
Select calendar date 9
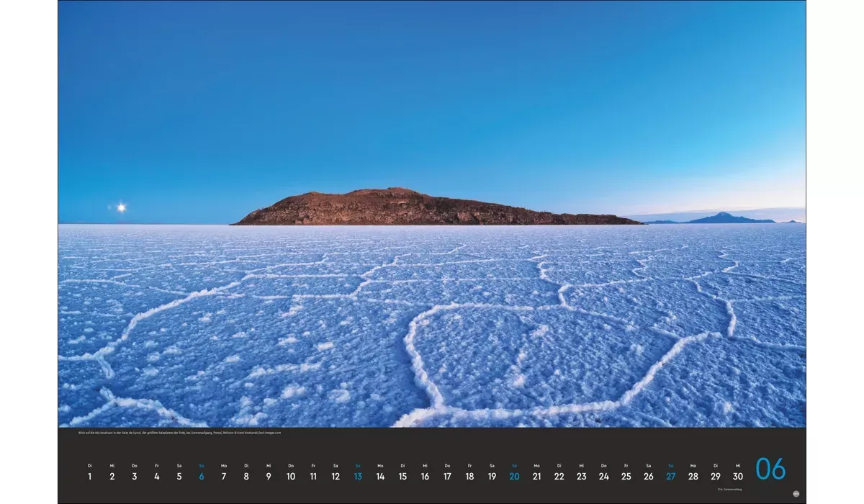coord(269,477)
